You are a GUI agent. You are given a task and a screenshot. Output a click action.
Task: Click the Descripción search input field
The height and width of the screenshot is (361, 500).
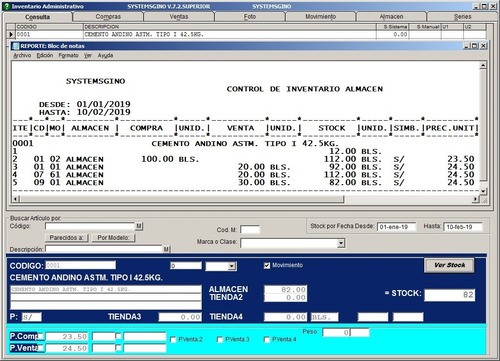[104, 249]
